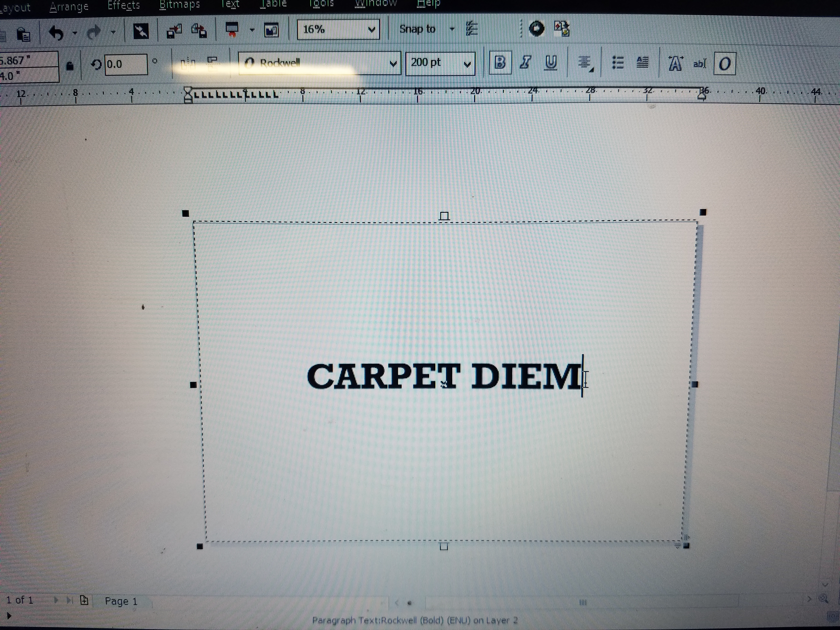The height and width of the screenshot is (630, 840).
Task: Open the Bitmaps menu
Action: pyautogui.click(x=179, y=5)
